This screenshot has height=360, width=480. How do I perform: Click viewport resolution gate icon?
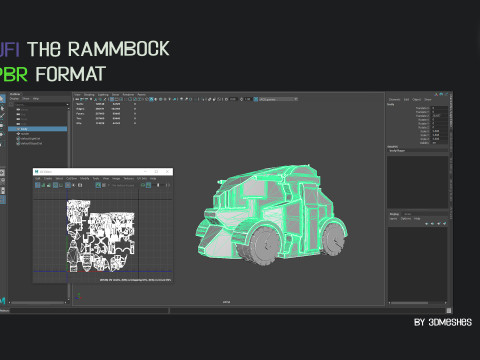click(x=121, y=99)
